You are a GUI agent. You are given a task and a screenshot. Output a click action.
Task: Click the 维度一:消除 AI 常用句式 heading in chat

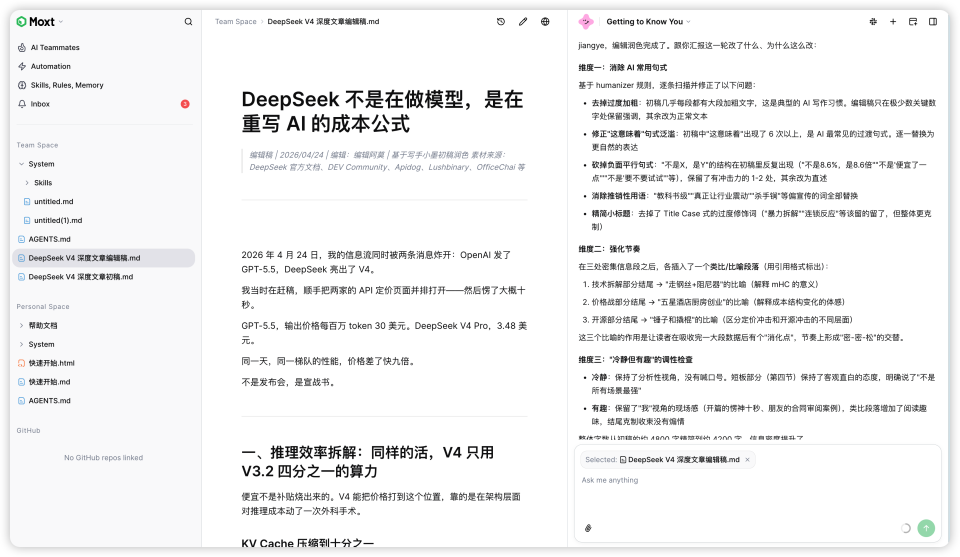(623, 68)
